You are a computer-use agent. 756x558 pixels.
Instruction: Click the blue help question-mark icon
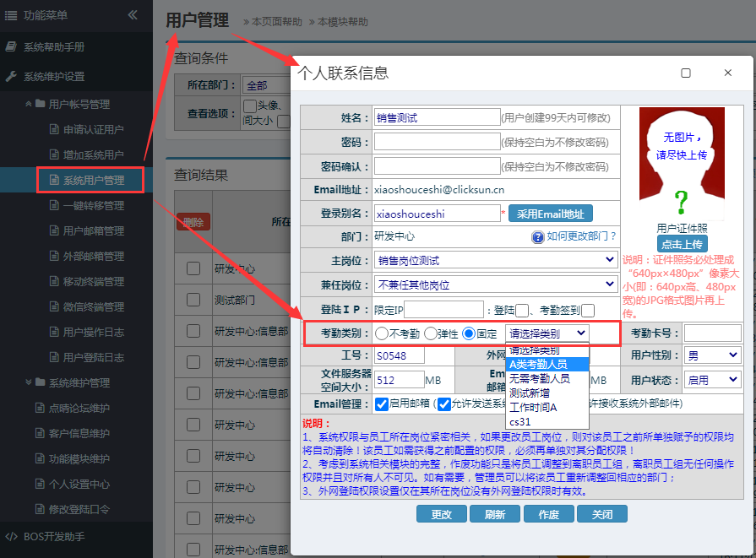point(537,237)
